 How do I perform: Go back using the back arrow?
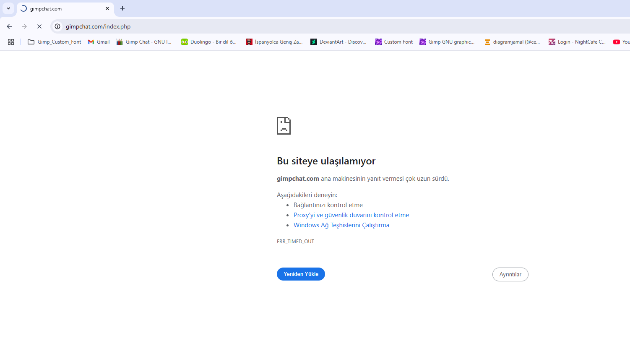click(x=9, y=26)
